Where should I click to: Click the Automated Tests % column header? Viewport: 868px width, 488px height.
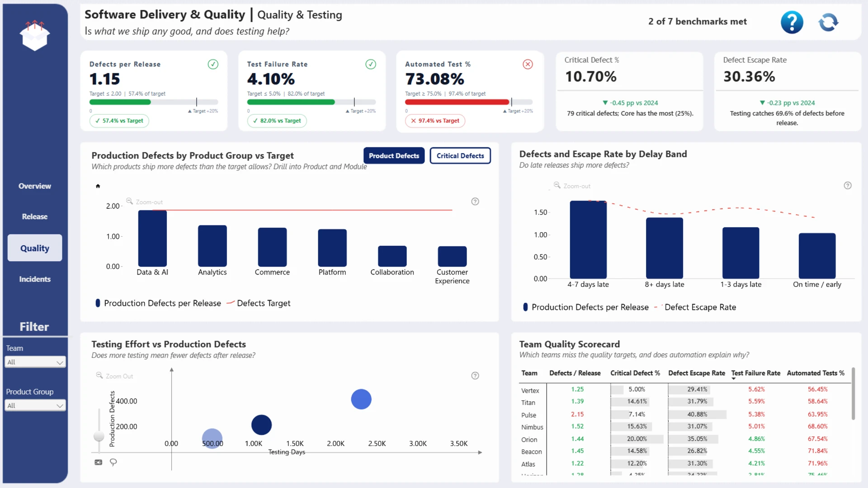tap(816, 373)
